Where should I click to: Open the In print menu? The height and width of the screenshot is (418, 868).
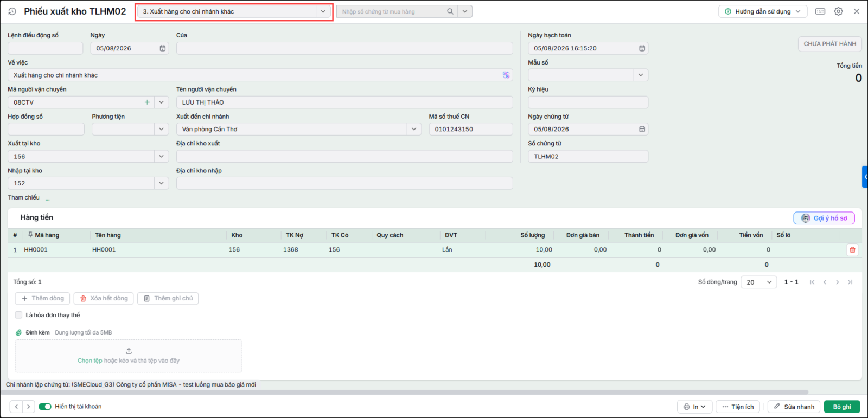pyautogui.click(x=694, y=407)
